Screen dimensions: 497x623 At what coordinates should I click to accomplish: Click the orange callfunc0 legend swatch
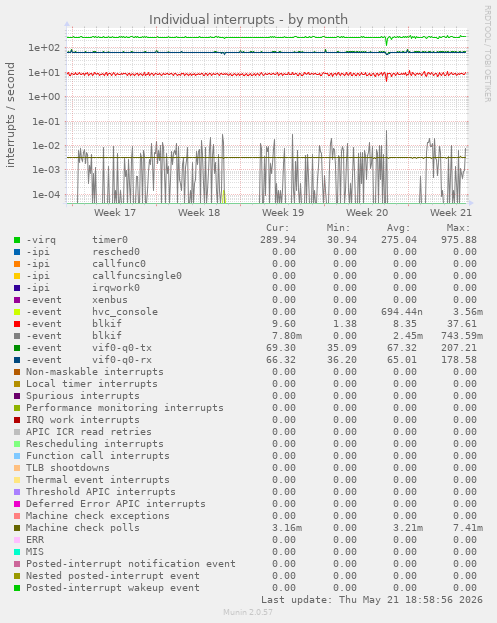coord(17,264)
